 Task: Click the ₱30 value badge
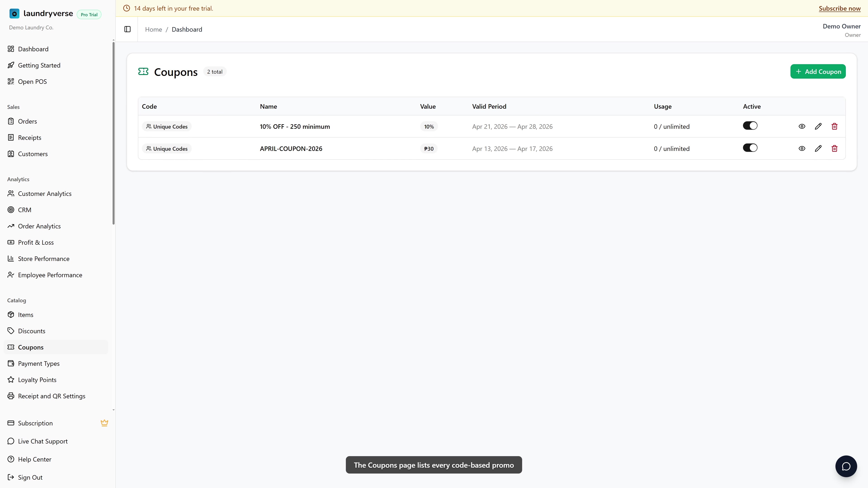tap(429, 149)
